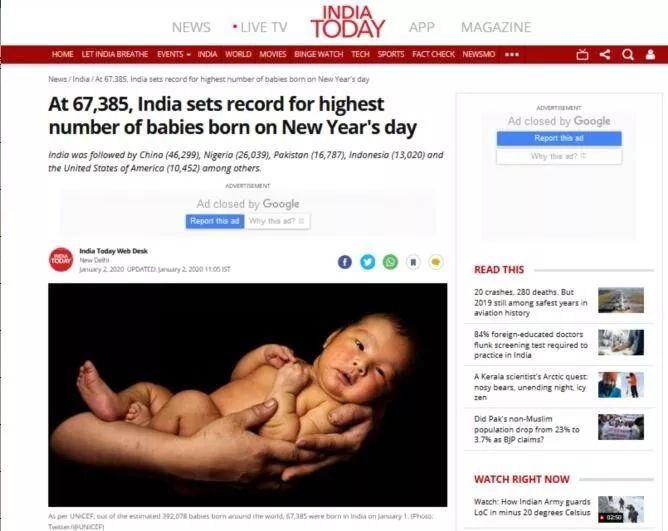The width and height of the screenshot is (668, 531).
Task: Open the Sports menu item
Action: pos(390,54)
